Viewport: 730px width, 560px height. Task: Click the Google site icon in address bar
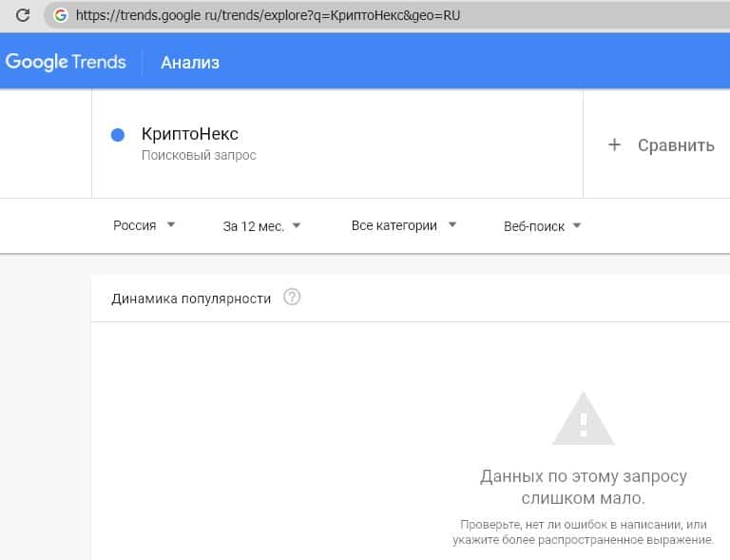(61, 15)
